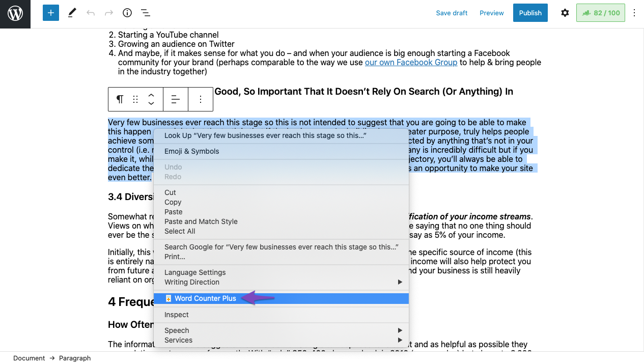
Task: Select Paste and Match Style
Action: pos(281,221)
